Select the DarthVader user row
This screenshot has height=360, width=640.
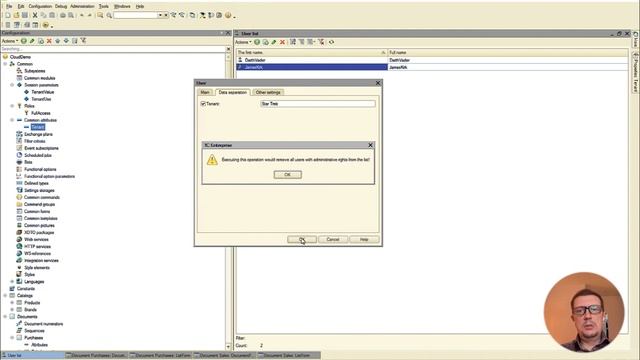click(432, 60)
